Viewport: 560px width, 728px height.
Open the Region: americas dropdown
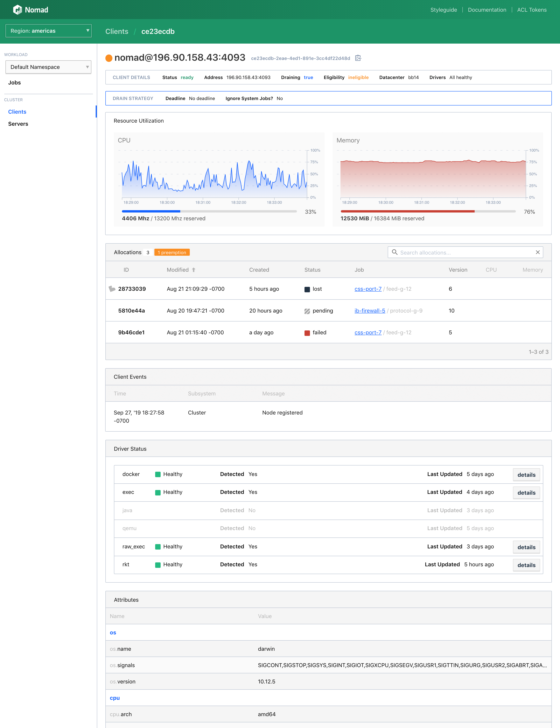(x=49, y=31)
